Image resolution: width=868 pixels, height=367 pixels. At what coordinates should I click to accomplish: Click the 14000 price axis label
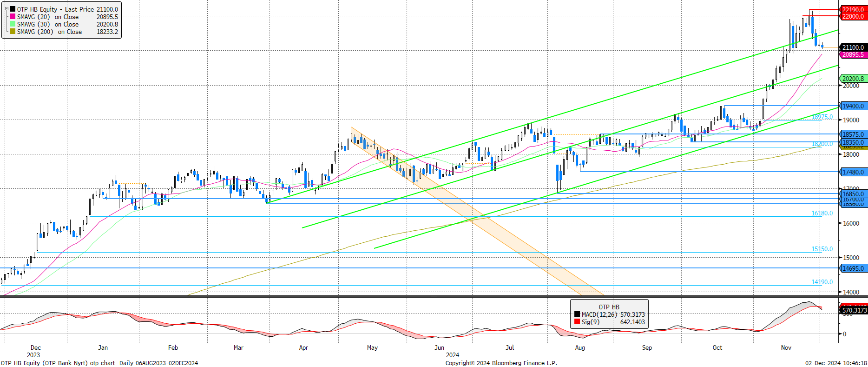pyautogui.click(x=851, y=292)
